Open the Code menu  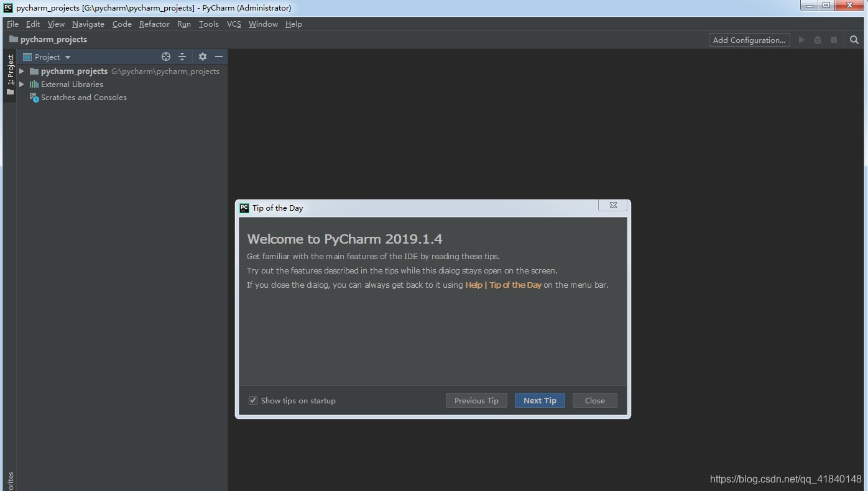tap(122, 24)
